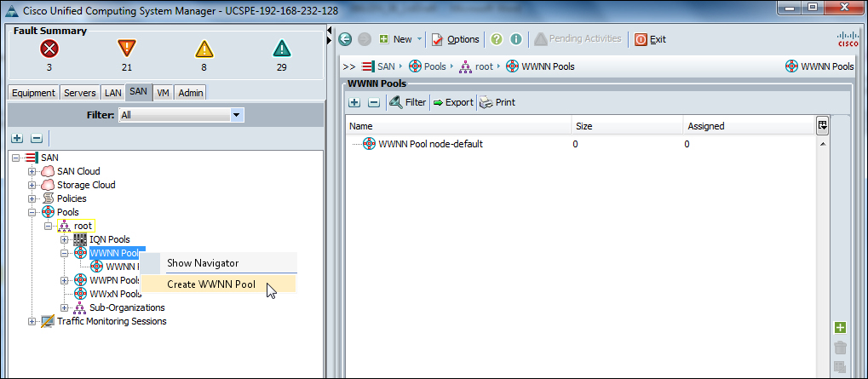
Task: Expand the Policies node
Action: [32, 198]
